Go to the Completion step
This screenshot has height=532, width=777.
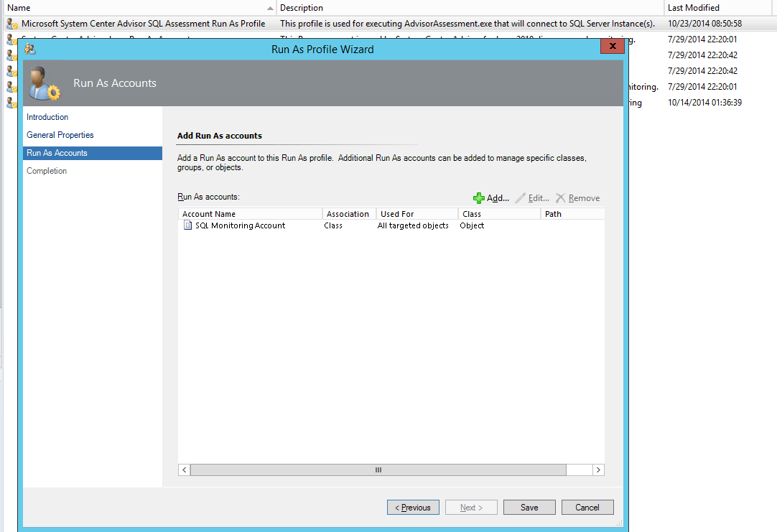pos(46,170)
